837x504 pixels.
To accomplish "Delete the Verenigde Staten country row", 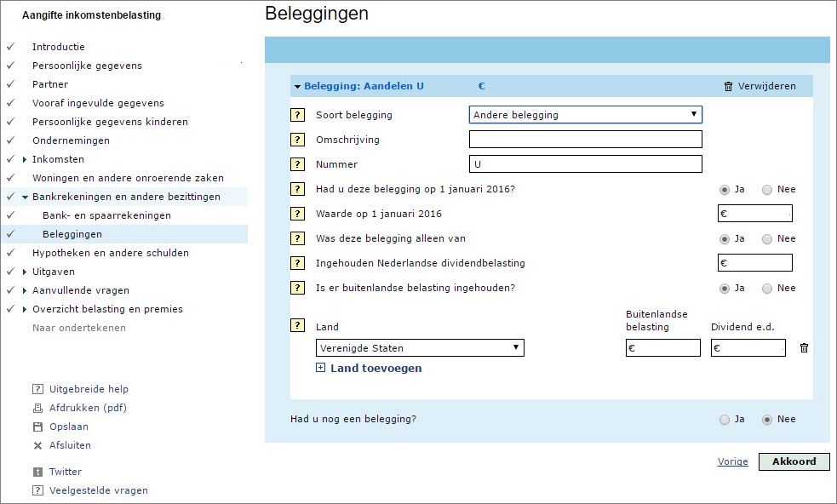I will (804, 347).
